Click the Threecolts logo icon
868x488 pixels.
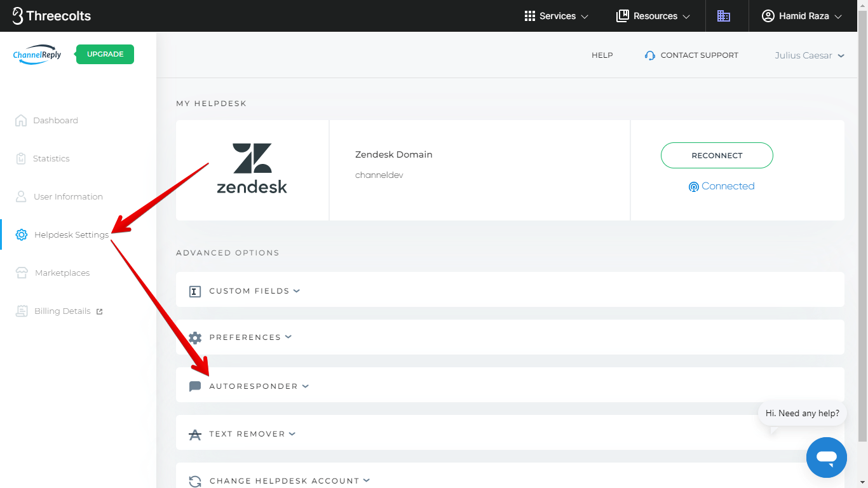click(18, 16)
